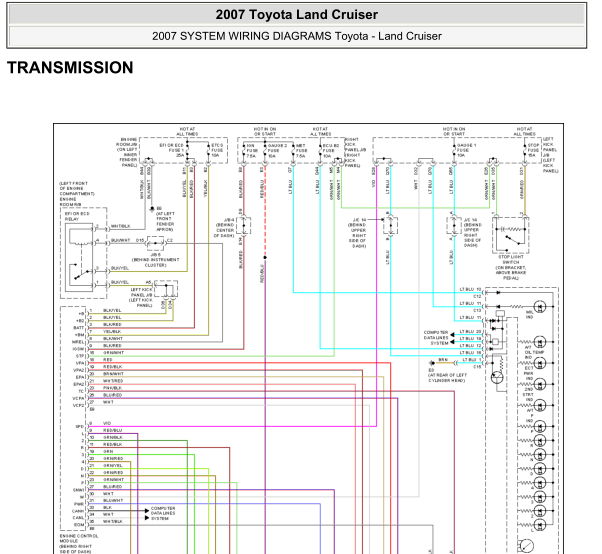Select the 'GAUGE 2 FUSE' label

point(277,151)
